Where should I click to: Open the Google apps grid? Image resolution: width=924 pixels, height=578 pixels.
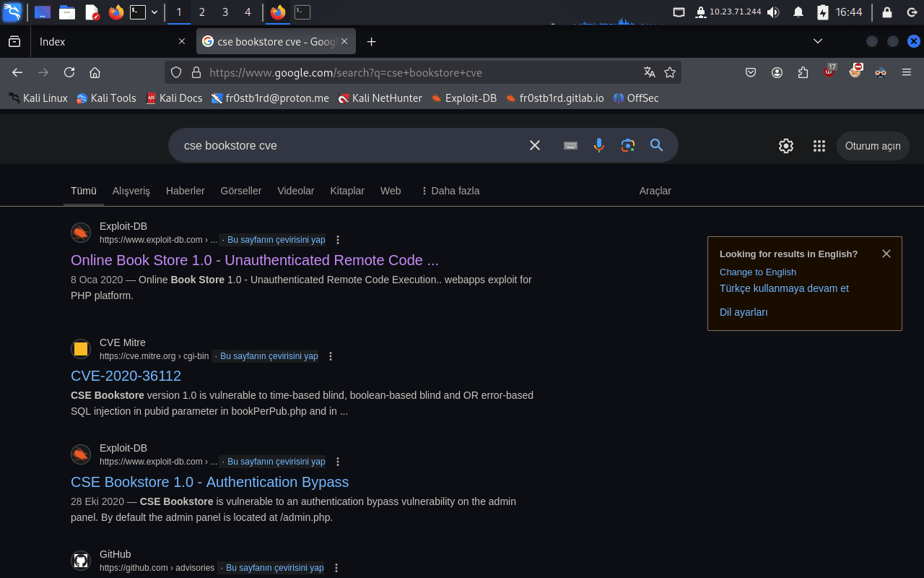tap(819, 146)
